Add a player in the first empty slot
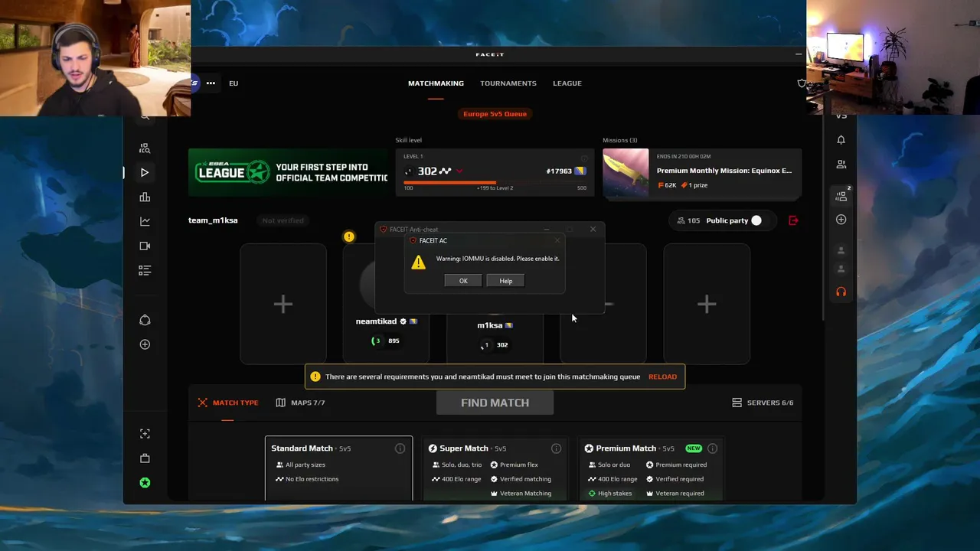The image size is (980, 551). (283, 305)
